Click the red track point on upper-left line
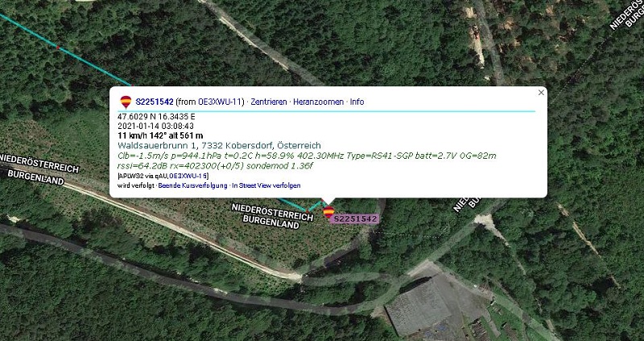The height and width of the screenshot is (341, 644). tap(58, 48)
